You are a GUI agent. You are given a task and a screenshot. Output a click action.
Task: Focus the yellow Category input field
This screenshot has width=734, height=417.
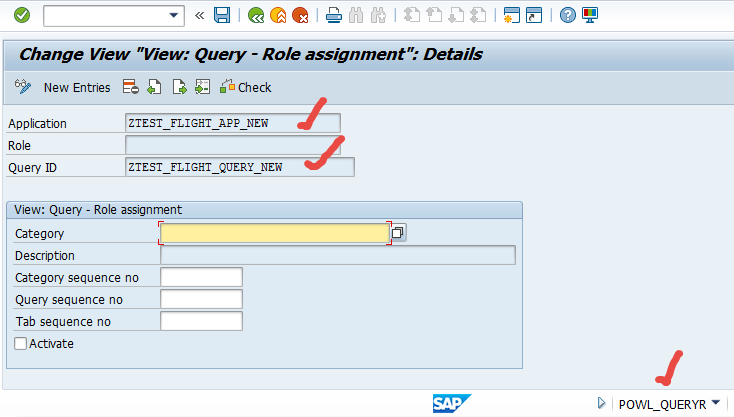point(275,233)
